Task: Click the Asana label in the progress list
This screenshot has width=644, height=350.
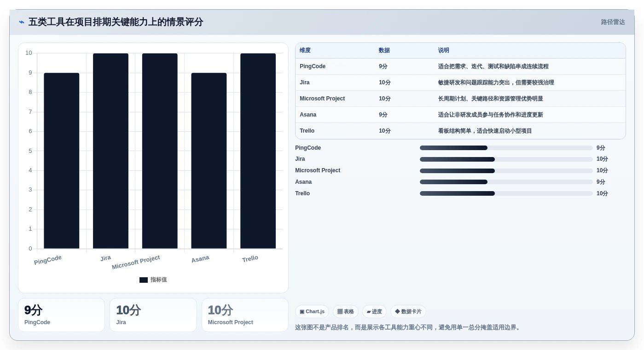Action: [303, 182]
